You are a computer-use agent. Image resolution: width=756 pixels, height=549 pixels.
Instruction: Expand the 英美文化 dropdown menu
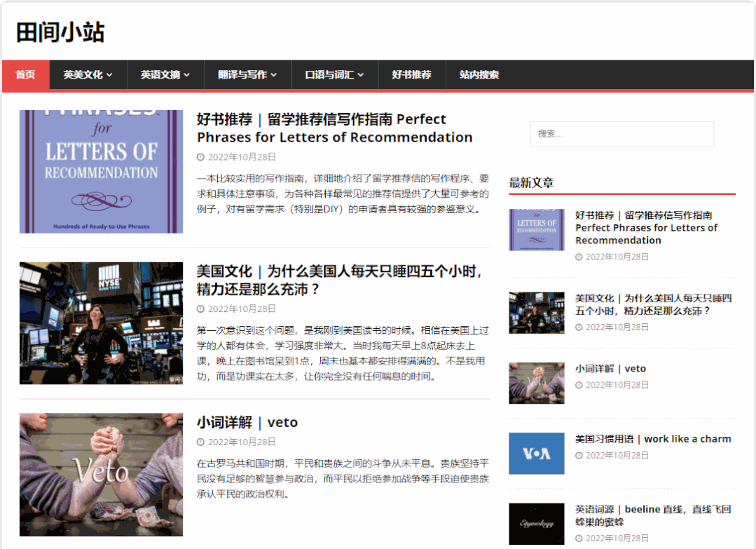[x=87, y=75]
